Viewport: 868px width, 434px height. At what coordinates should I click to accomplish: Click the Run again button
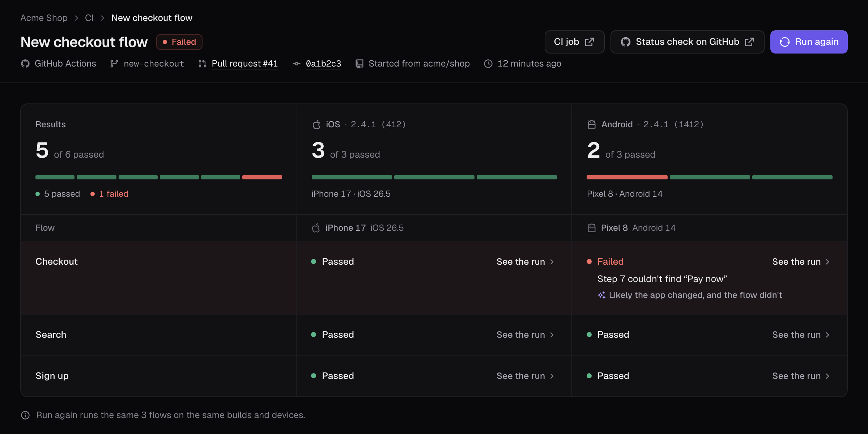pos(809,42)
